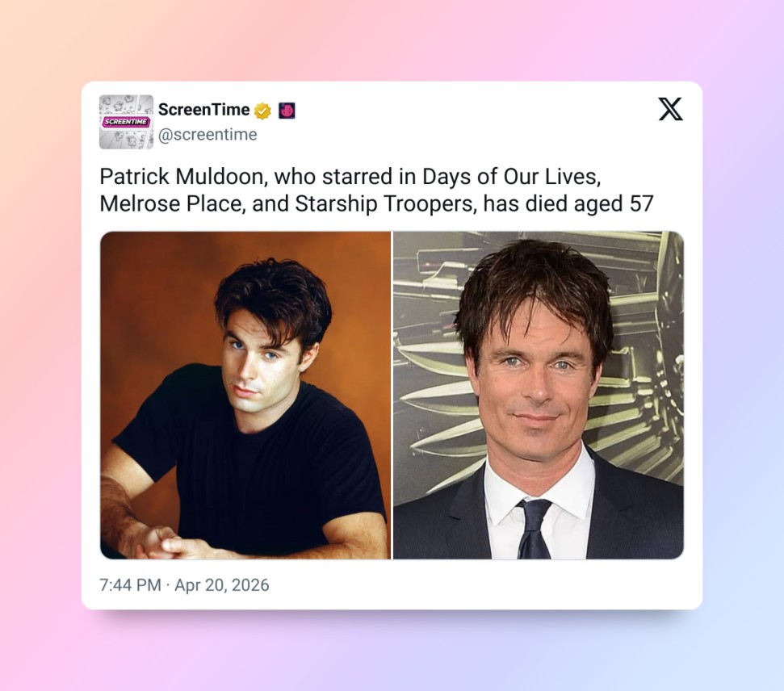
Task: Click the X logo on the card
Action: pos(670,109)
